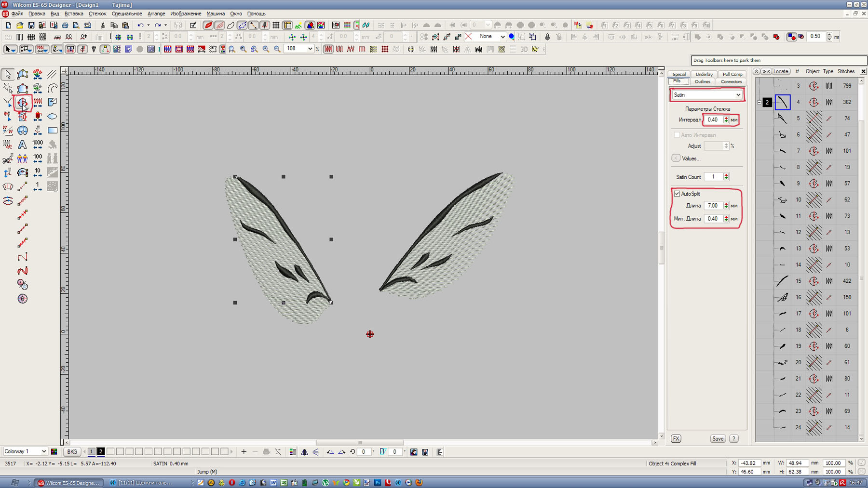Toggle the Авто Интервал checkbox
Viewport: 868px width, 488px height.
tap(677, 135)
